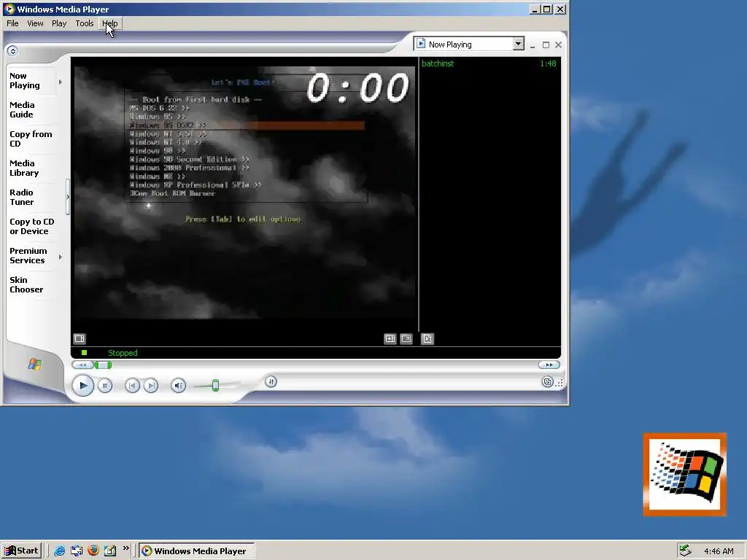Toggle the menu bar auto-hide button
Viewport: 747px width, 560px height.
[x=12, y=51]
